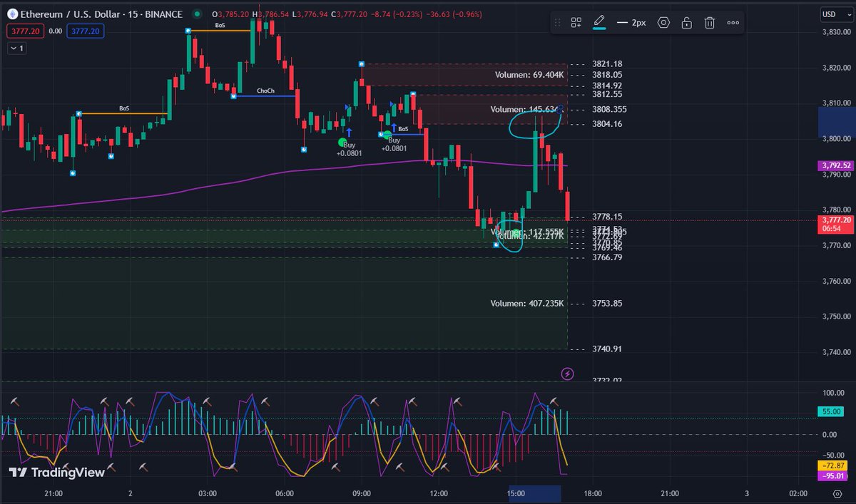This screenshot has height=504, width=856.
Task: Expand the indicator legend collapse arrow
Action: click(16, 48)
